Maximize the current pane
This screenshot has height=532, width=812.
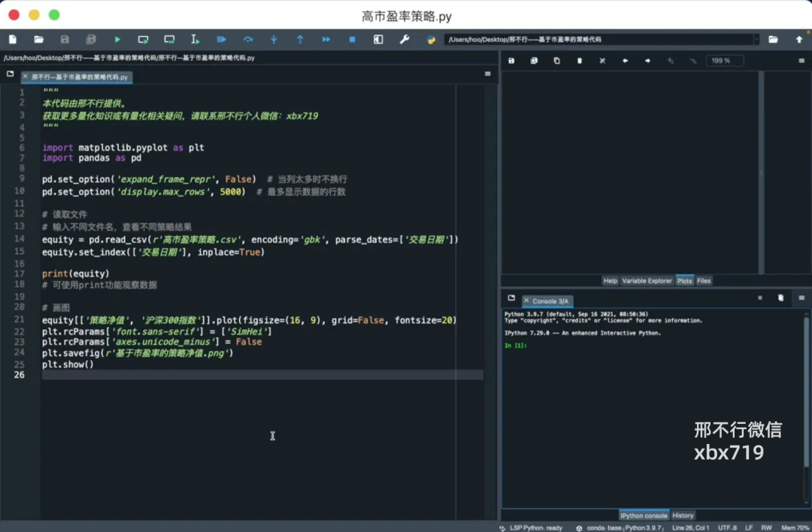pyautogui.click(x=378, y=39)
